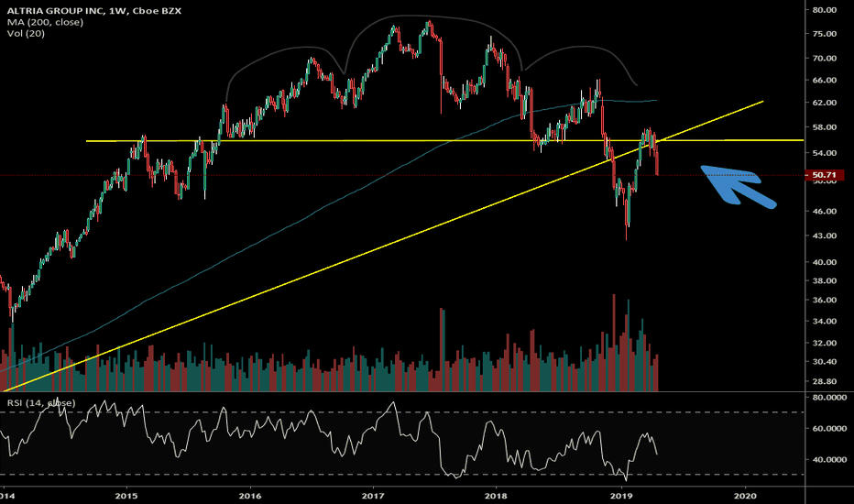Viewport: 854px width, 504px height.
Task: Click the 66.00 price axis label
Action: click(x=824, y=80)
